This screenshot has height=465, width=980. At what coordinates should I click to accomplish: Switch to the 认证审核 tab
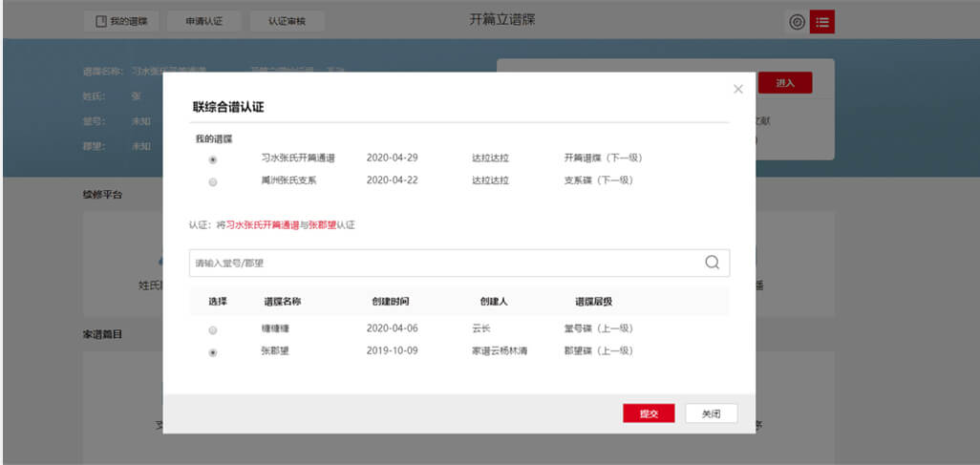(287, 21)
